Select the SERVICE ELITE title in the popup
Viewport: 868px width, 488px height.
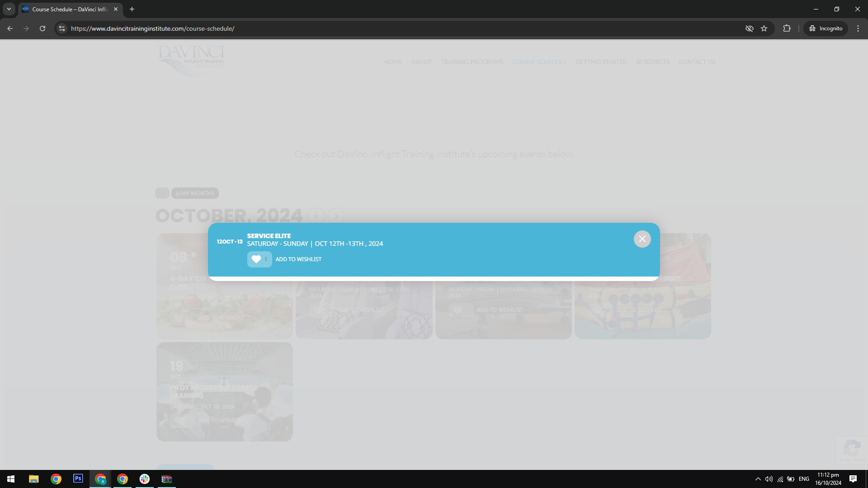(269, 236)
